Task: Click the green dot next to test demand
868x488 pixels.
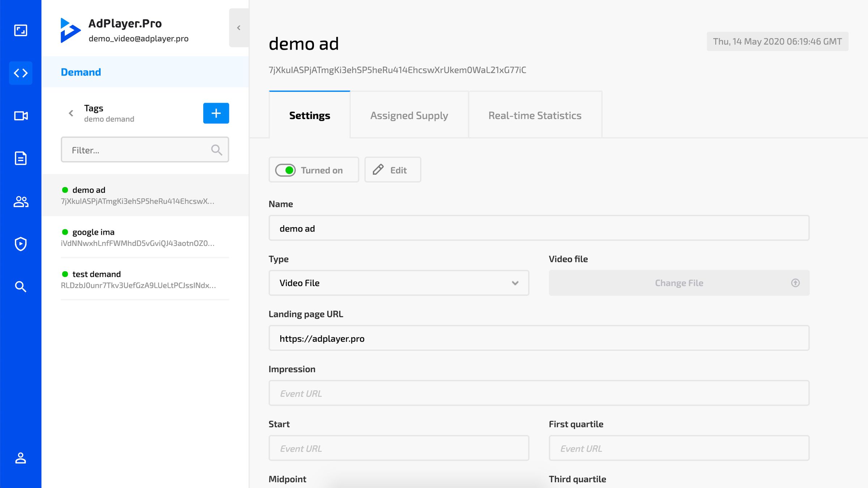Action: pos(65,274)
